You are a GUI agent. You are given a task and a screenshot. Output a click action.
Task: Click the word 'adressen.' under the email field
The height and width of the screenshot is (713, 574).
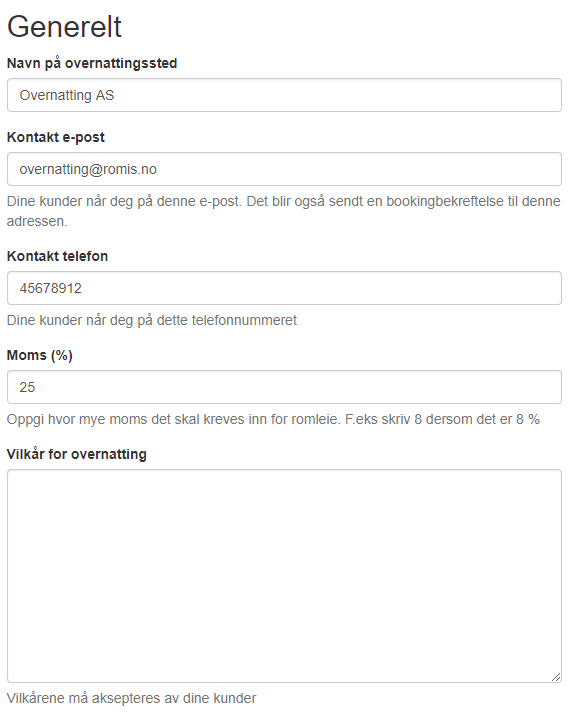(37, 221)
